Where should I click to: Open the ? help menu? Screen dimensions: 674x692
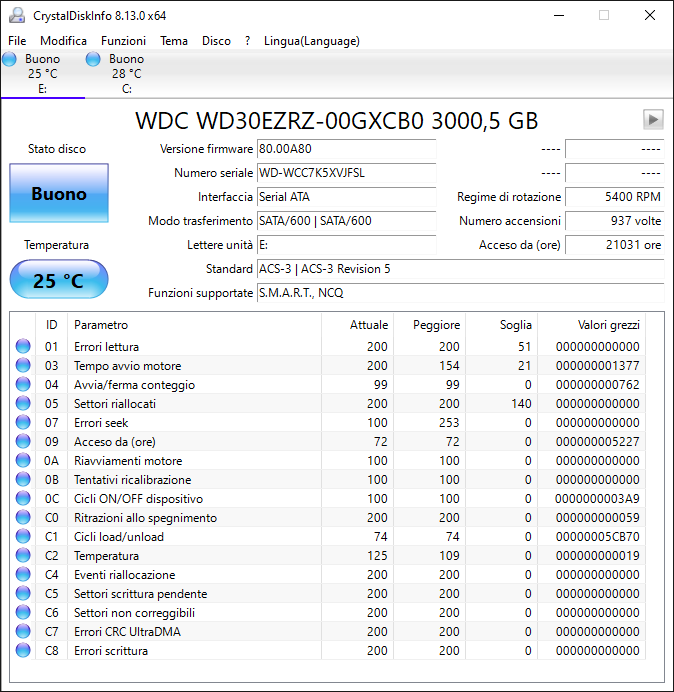click(248, 41)
